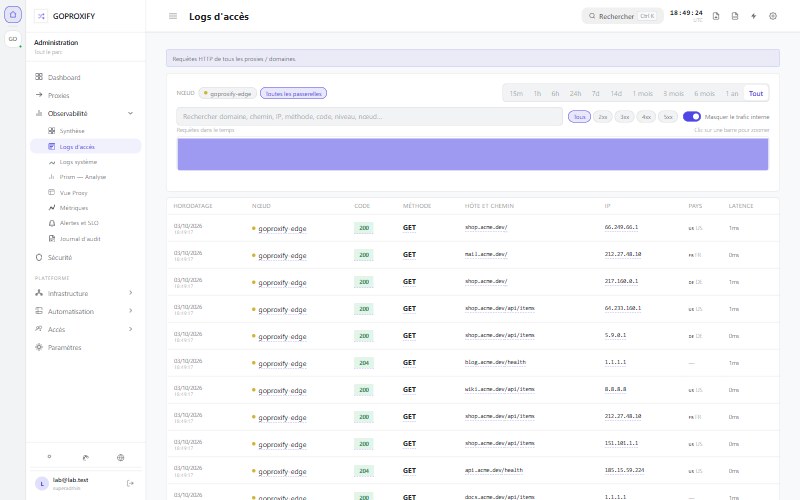The width and height of the screenshot is (800, 500).
Task: Click the Métriques trend icon
Action: [x=52, y=208]
